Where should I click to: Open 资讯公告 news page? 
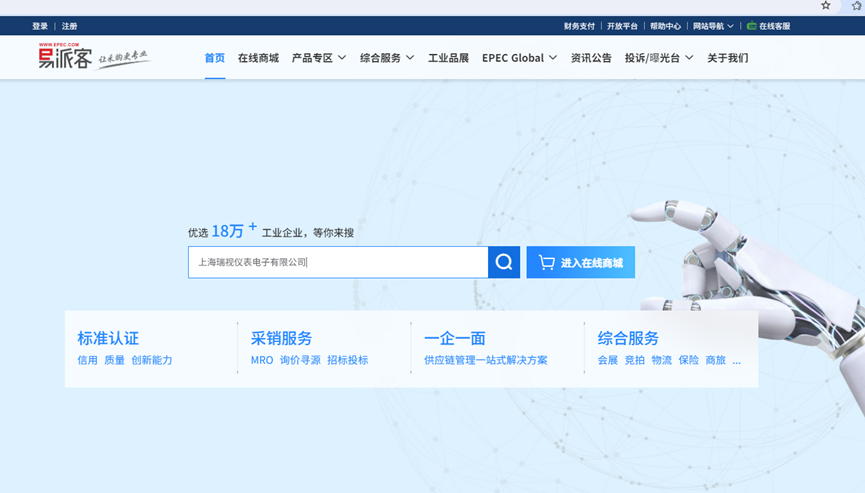pyautogui.click(x=591, y=58)
